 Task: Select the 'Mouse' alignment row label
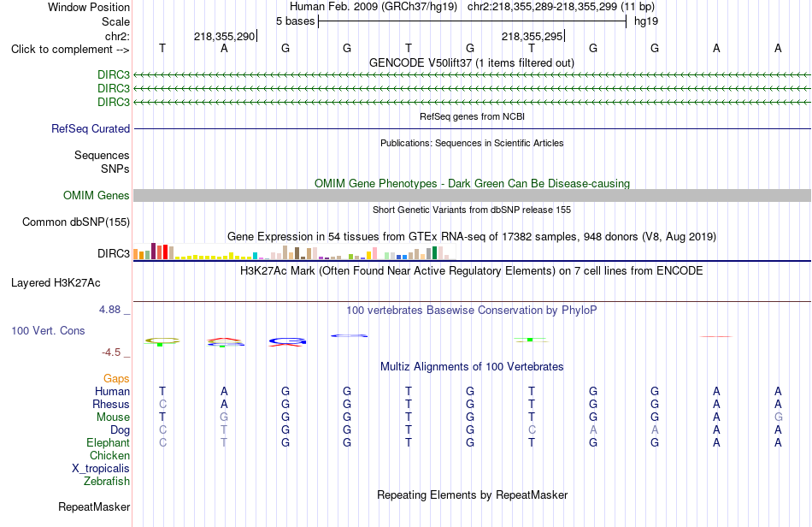(x=113, y=417)
